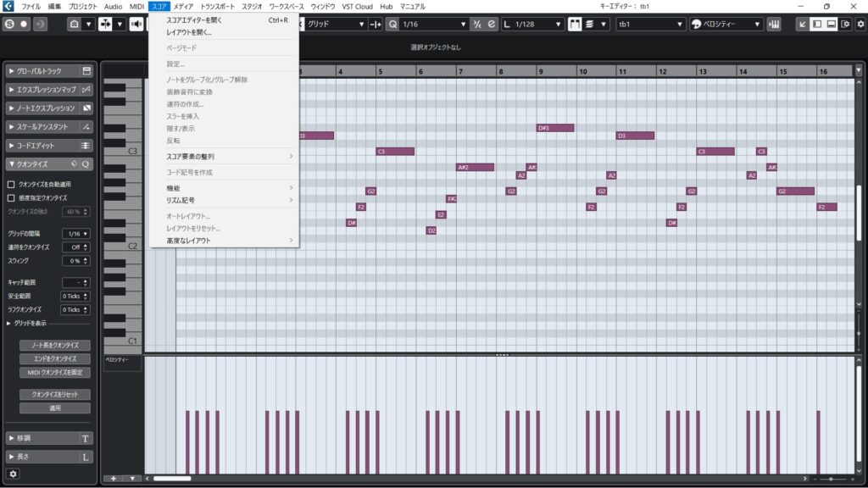The image size is (868, 488).
Task: Open the トランスポート menu
Action: pyautogui.click(x=218, y=6)
